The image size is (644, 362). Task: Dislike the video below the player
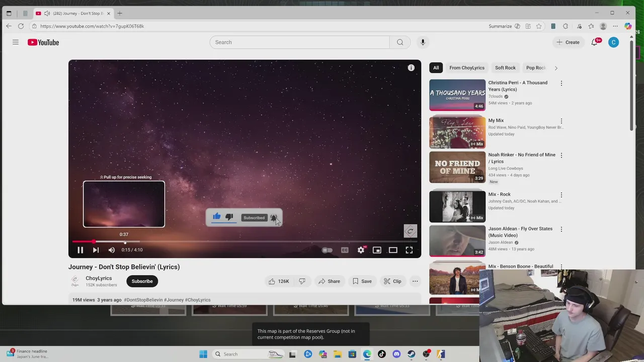click(302, 281)
